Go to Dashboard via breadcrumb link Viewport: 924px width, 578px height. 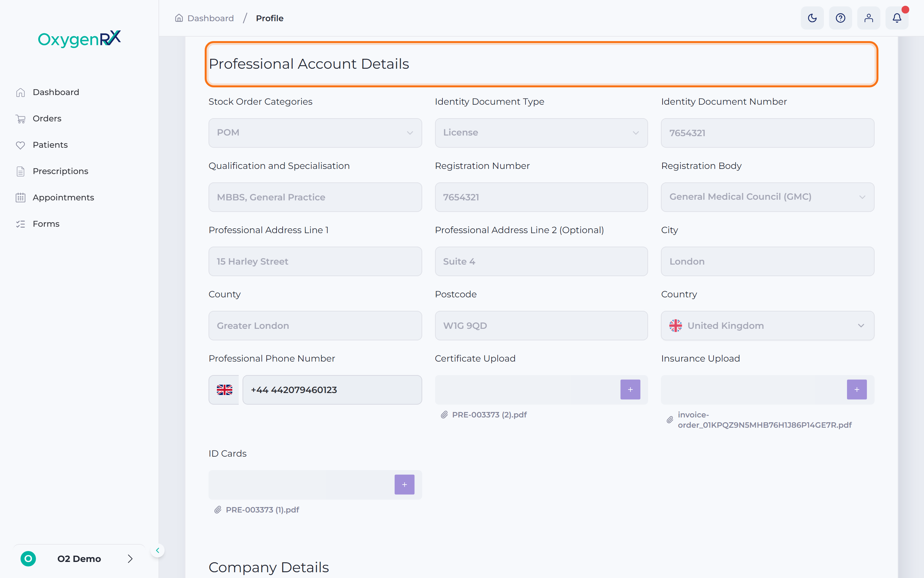pos(210,18)
